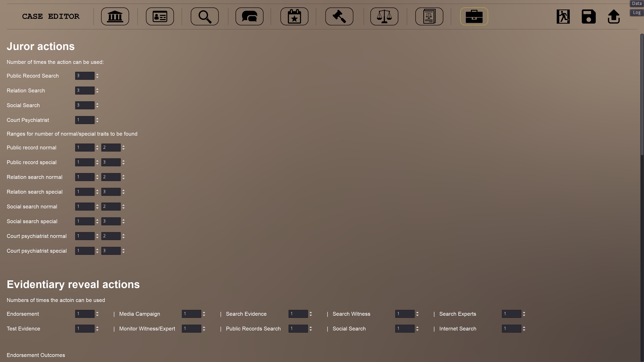Adjust Relation search special minimum stepper
Viewport: 644px width, 362px height.
pyautogui.click(x=97, y=192)
